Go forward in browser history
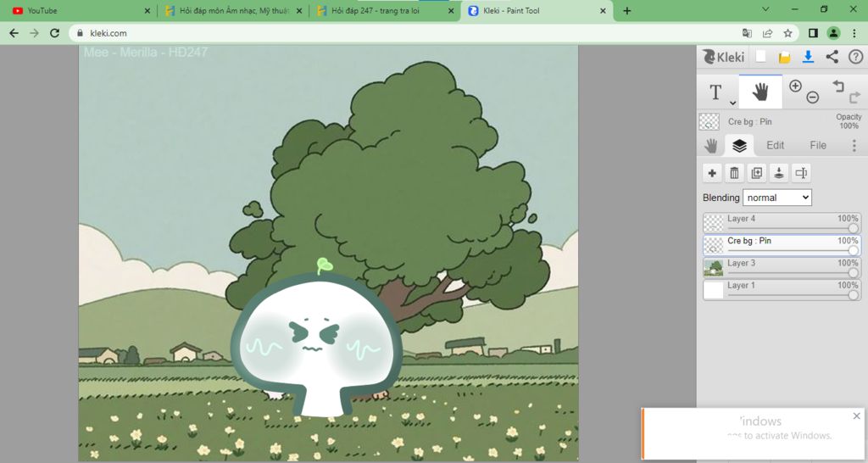 pos(34,33)
